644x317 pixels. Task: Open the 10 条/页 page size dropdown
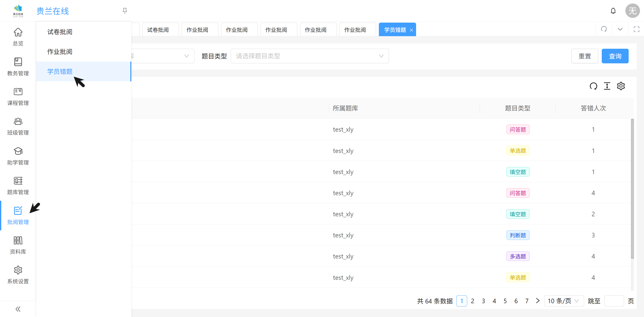[x=563, y=301]
